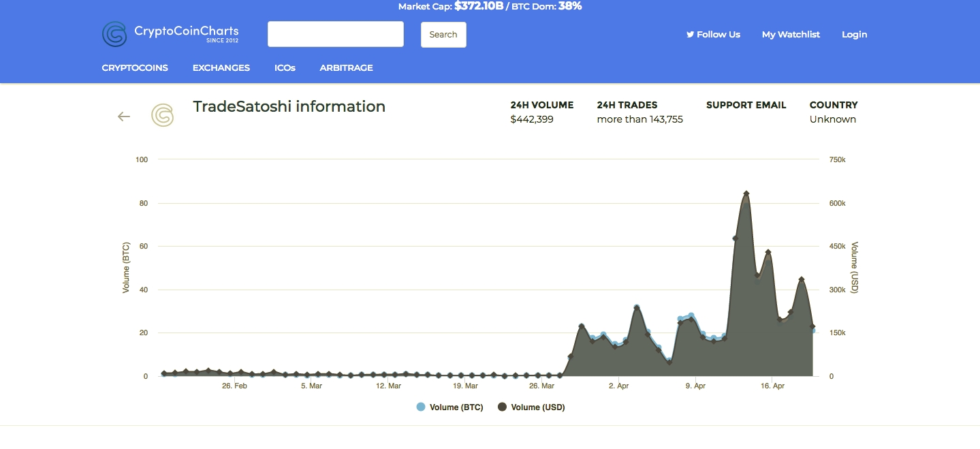
Task: Click the TradeSatoshi information heading
Action: tap(289, 106)
